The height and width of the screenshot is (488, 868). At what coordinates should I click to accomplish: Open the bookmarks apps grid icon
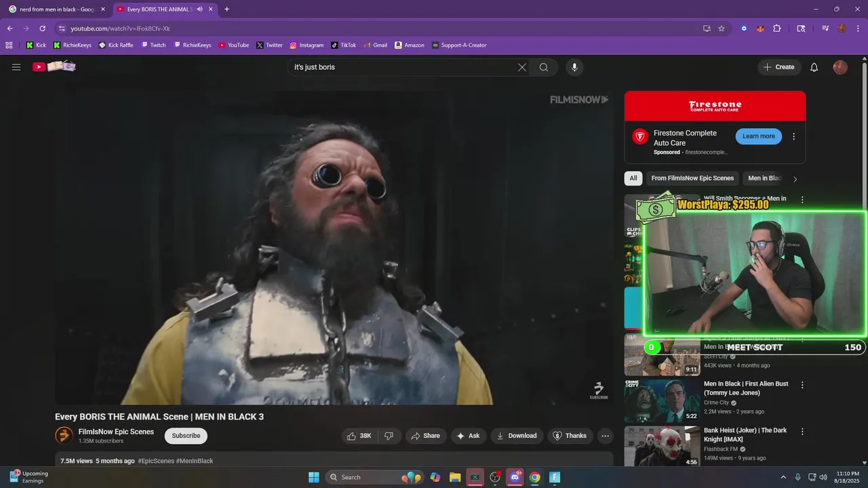click(x=9, y=45)
